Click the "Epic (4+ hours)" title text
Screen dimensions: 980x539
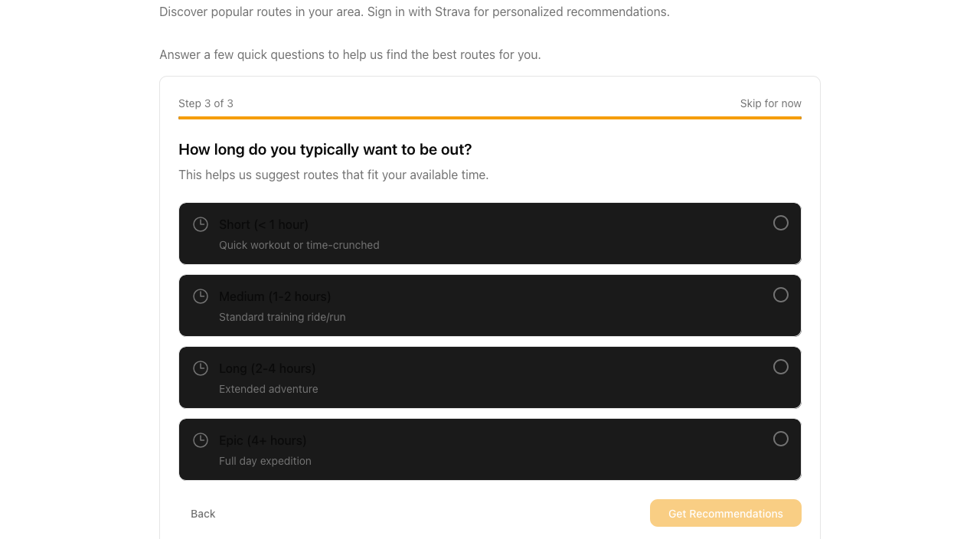[263, 440]
